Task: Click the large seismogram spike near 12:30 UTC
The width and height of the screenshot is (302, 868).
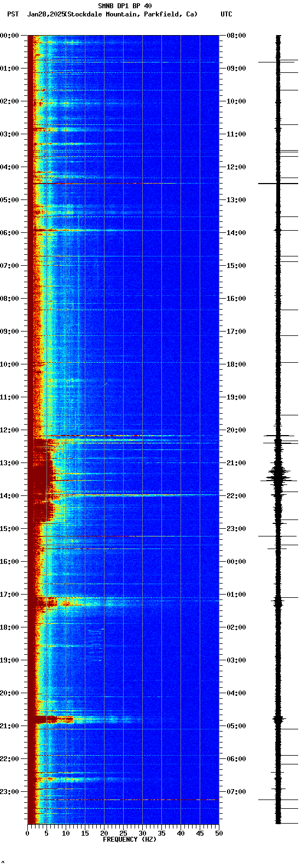Action: 278,184
